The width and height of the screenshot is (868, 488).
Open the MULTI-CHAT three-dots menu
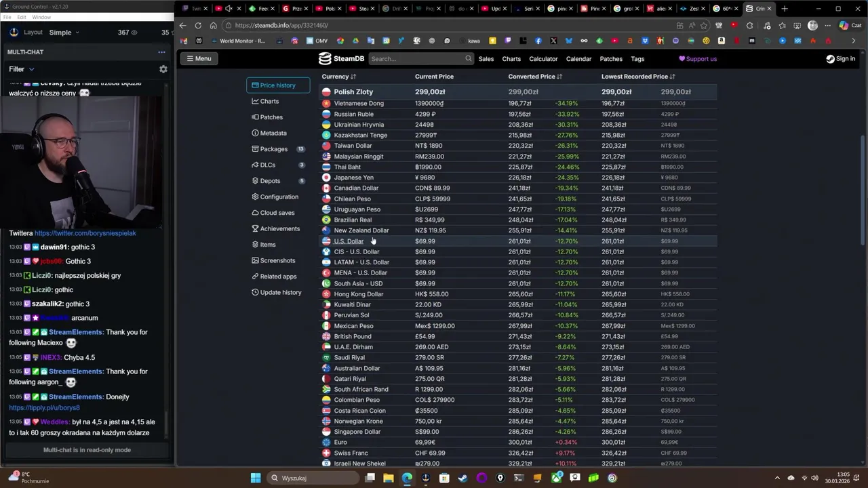(161, 52)
